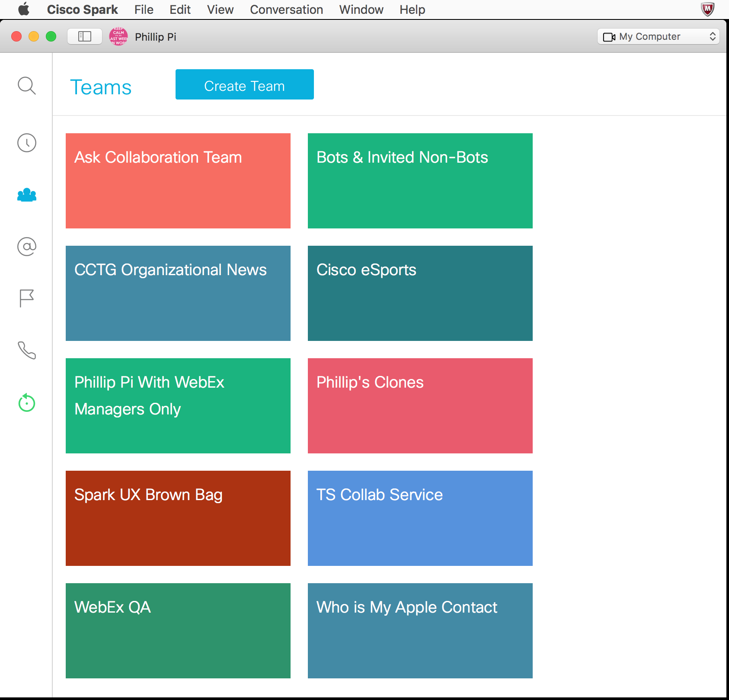Image resolution: width=729 pixels, height=700 pixels.
Task: Open the Apple menu
Action: click(24, 9)
